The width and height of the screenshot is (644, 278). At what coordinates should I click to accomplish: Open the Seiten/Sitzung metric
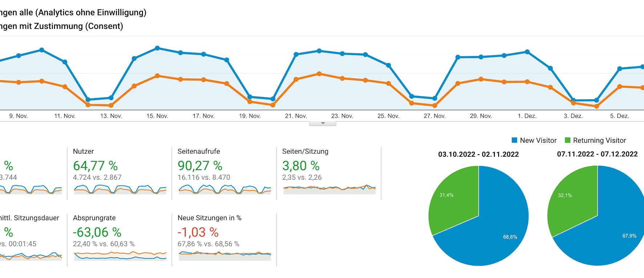pyautogui.click(x=305, y=151)
